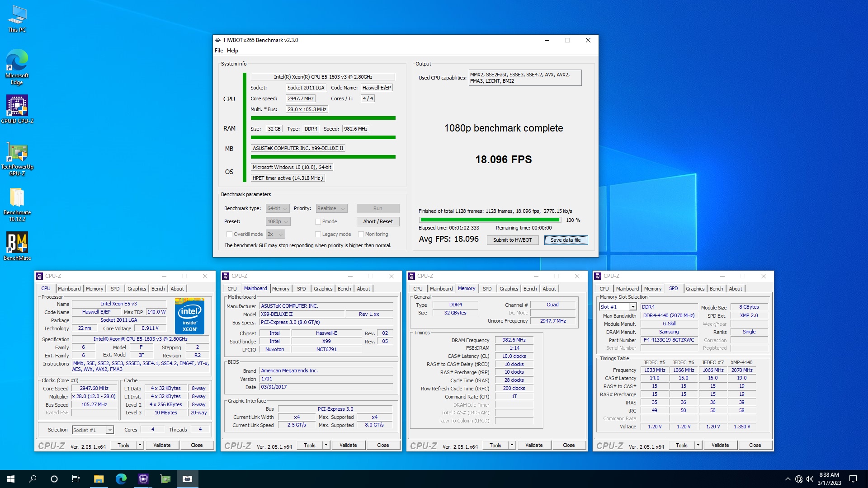Click Submit to HWBOT button
The width and height of the screenshot is (868, 488).
[x=512, y=240]
